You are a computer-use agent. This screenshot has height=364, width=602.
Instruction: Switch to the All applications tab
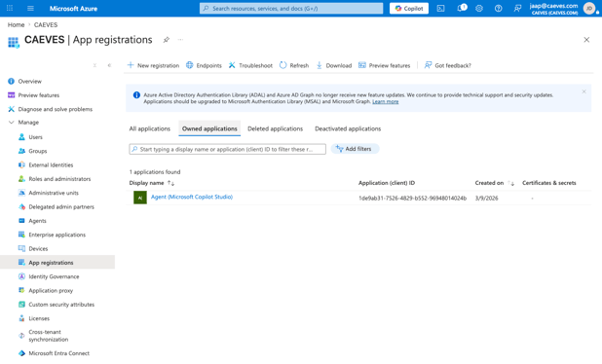click(x=150, y=128)
